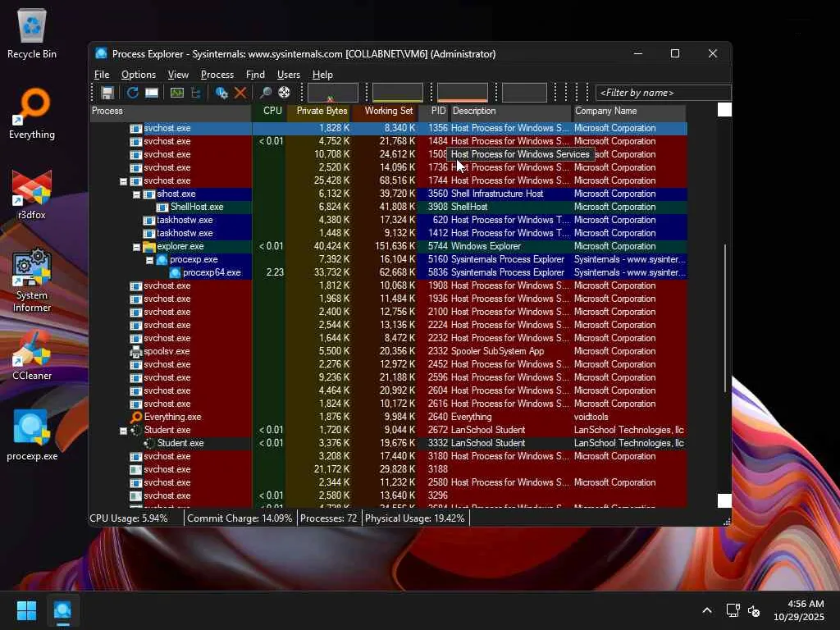Click the explorer.exe folder icon
Image resolution: width=840 pixels, height=630 pixels.
tap(149, 246)
